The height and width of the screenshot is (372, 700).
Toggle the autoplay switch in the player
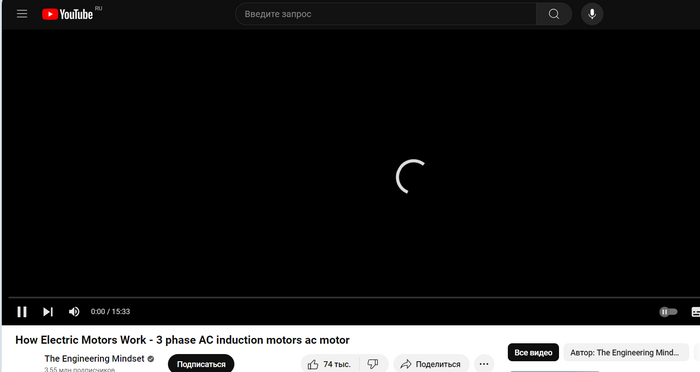pyautogui.click(x=668, y=312)
